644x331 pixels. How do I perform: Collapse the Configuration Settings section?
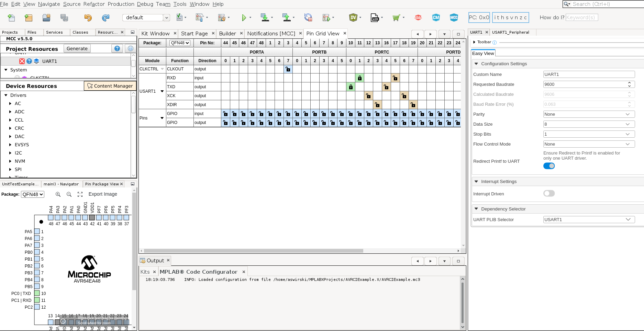476,64
